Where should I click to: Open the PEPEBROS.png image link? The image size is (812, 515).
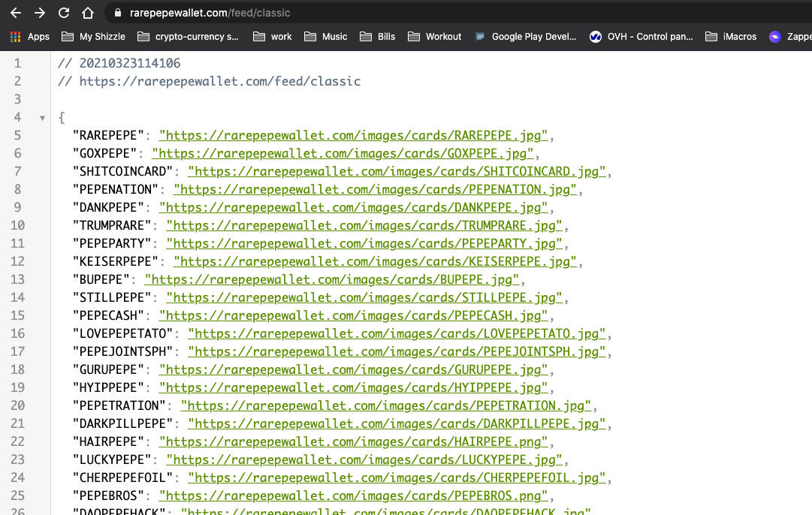353,495
